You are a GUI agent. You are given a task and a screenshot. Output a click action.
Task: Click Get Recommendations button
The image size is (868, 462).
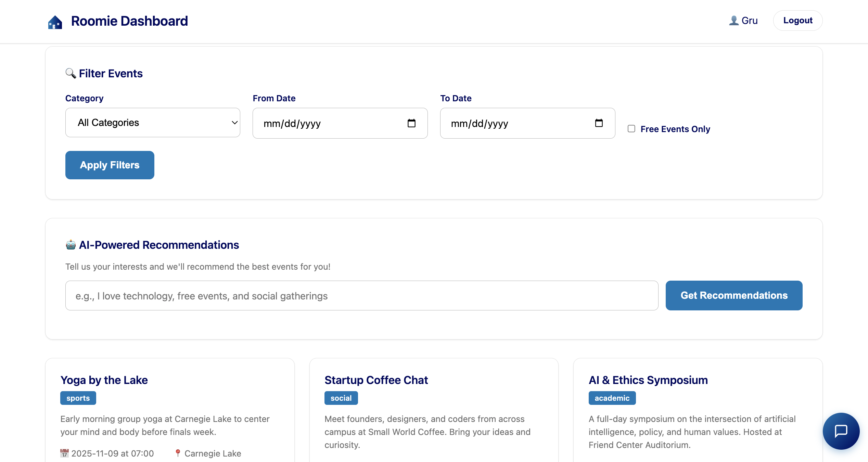[x=734, y=295]
